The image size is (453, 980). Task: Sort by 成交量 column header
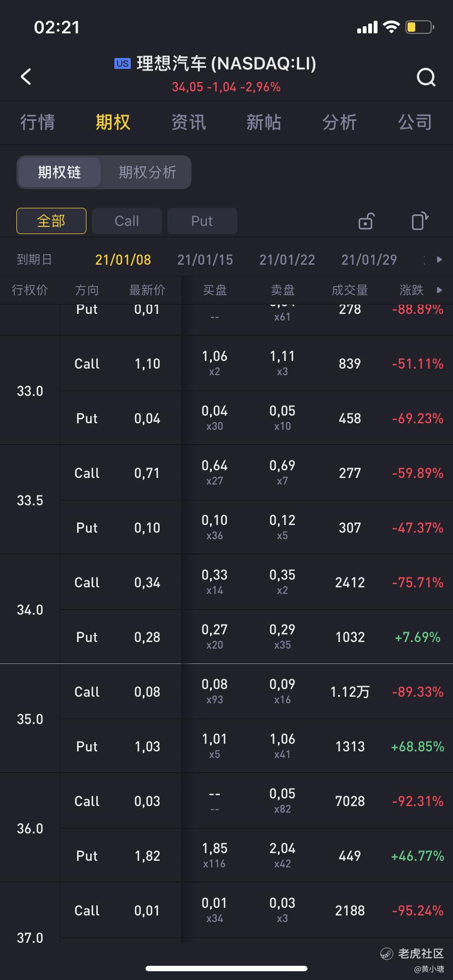coord(350,290)
